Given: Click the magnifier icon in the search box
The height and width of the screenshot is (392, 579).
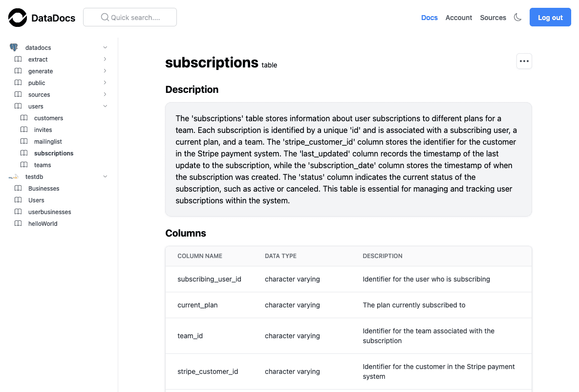Looking at the screenshot, I should tap(104, 17).
